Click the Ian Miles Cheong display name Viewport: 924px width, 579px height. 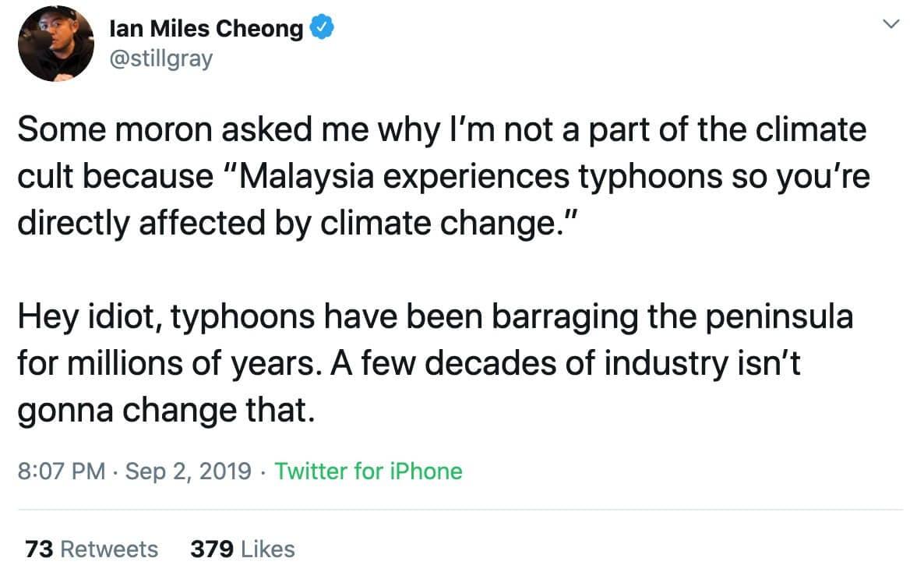coord(206,30)
